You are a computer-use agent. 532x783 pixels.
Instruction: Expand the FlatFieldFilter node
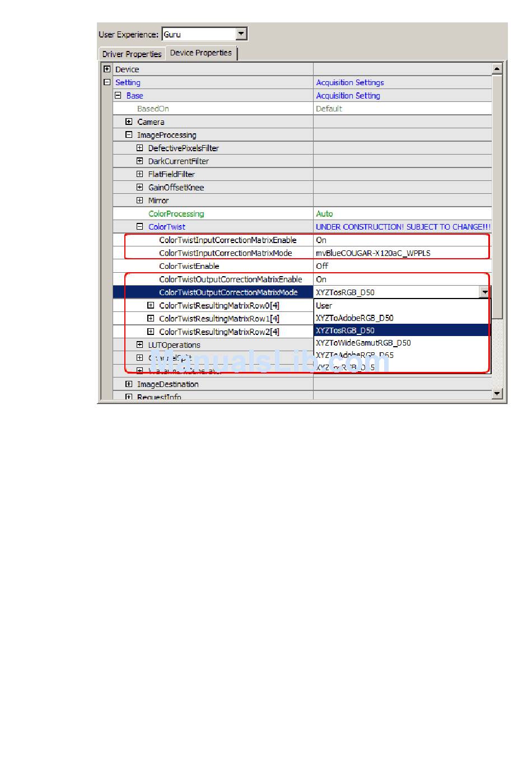tap(140, 174)
